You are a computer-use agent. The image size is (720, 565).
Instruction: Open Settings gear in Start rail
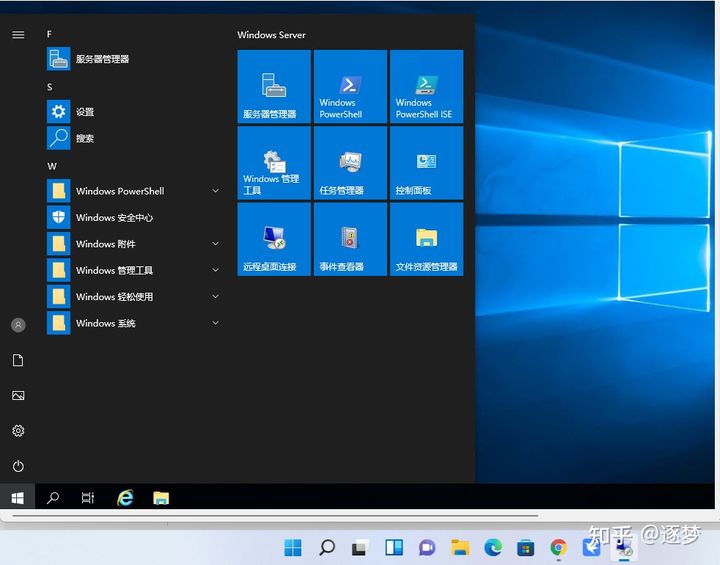tap(18, 430)
